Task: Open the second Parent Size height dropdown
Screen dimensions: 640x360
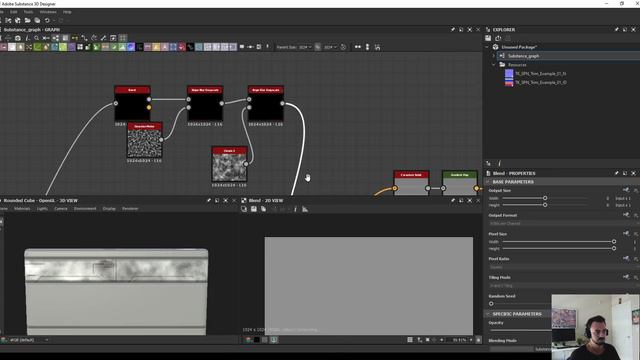Action: 331,47
